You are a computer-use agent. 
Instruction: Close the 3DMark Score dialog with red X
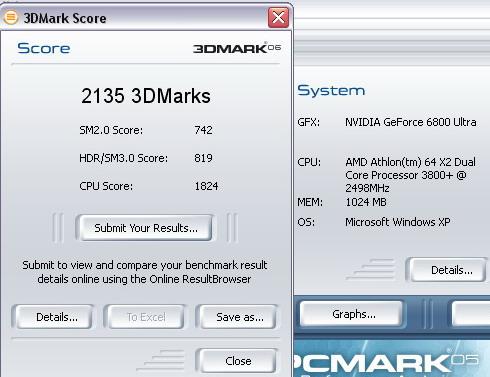tap(278, 17)
